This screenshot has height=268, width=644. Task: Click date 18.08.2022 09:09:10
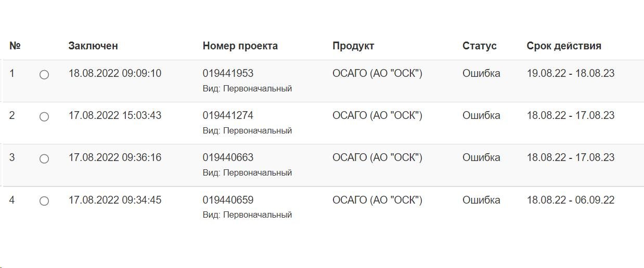115,73
